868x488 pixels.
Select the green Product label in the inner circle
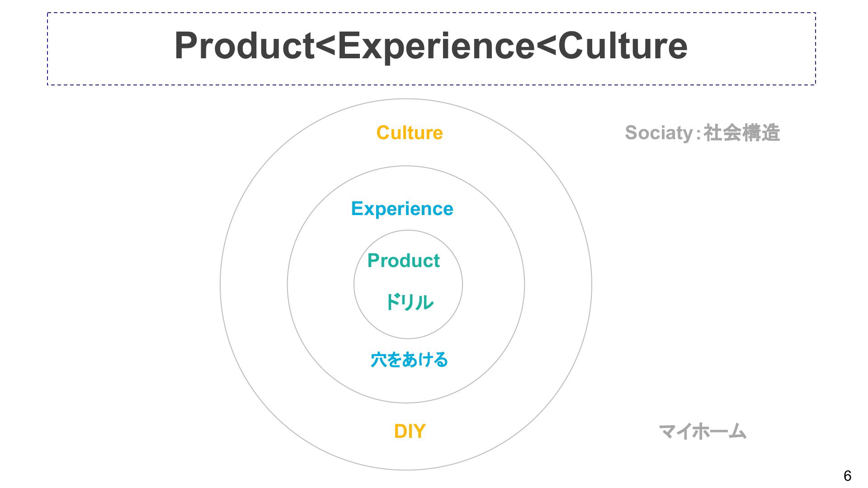pyautogui.click(x=403, y=261)
